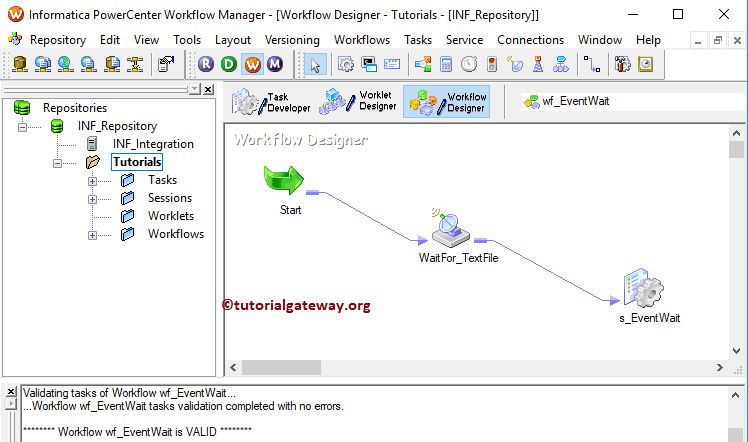This screenshot has height=442, width=748.
Task: Open the Tasks menu
Action: pos(418,40)
